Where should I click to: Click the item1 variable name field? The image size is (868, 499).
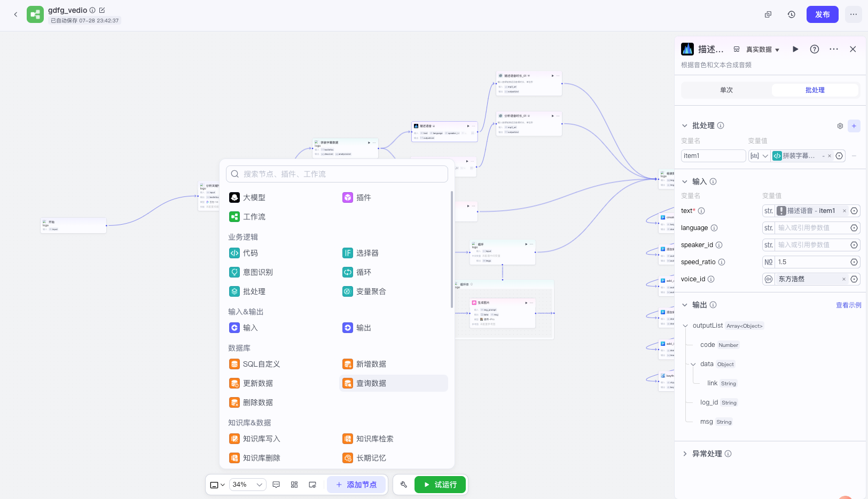coord(714,156)
